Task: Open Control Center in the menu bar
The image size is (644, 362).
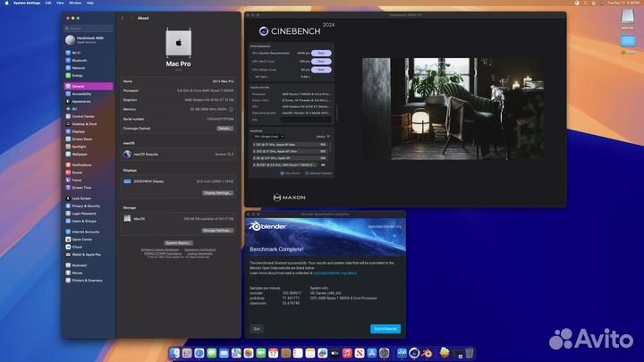Action: 594,3
